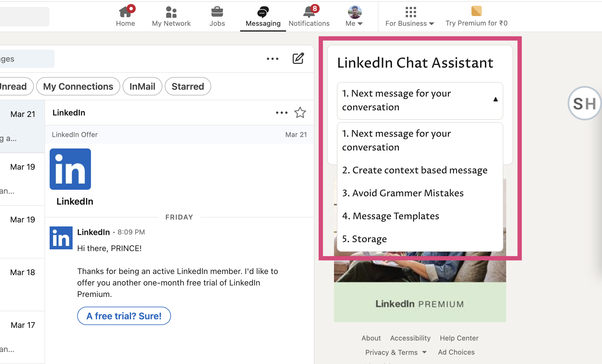Expand the Privacy & Terms footer dropdown
Viewport: 602px width, 364px height.
pos(396,352)
